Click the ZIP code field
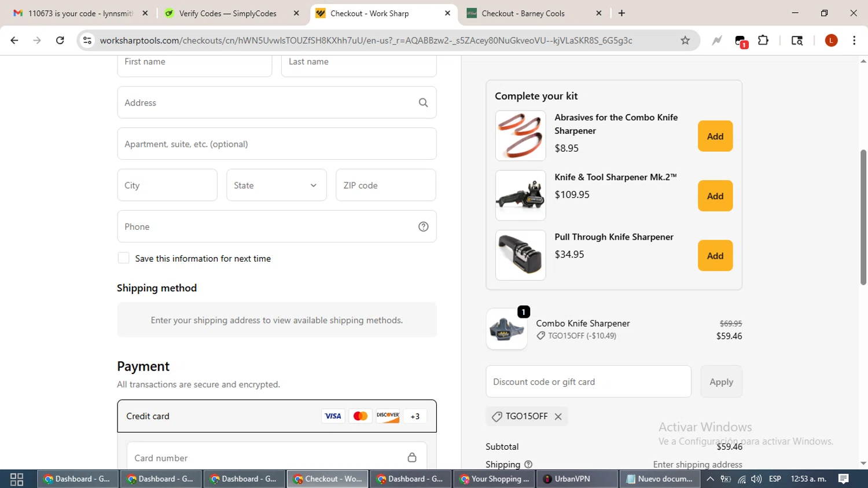This screenshot has width=868, height=488. click(386, 185)
